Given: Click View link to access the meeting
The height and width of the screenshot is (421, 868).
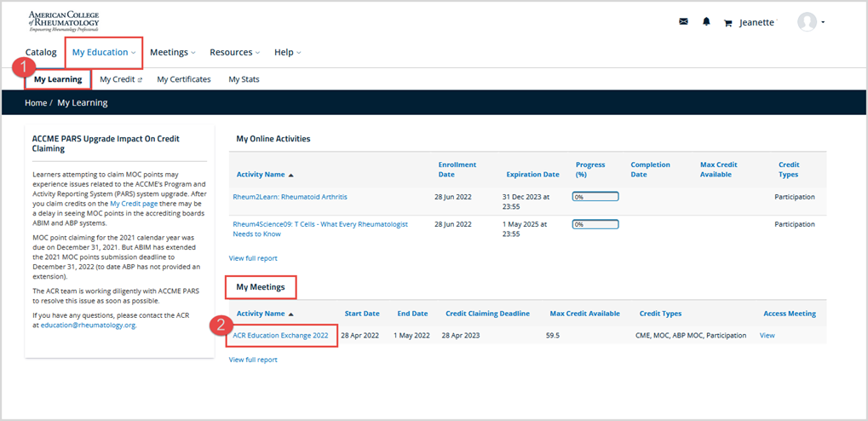Looking at the screenshot, I should [767, 335].
